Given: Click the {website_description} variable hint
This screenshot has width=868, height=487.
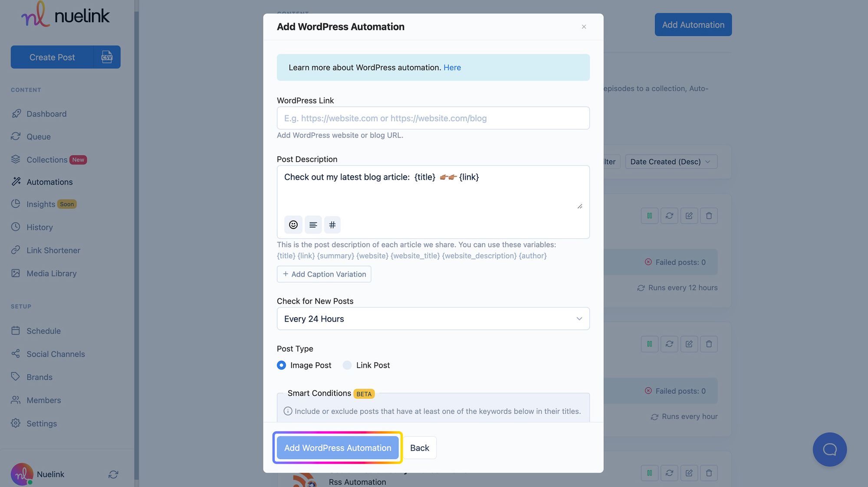Looking at the screenshot, I should (479, 256).
